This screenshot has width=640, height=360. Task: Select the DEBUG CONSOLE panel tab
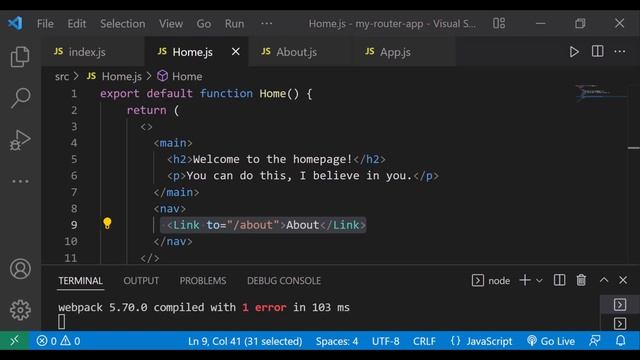tap(284, 281)
